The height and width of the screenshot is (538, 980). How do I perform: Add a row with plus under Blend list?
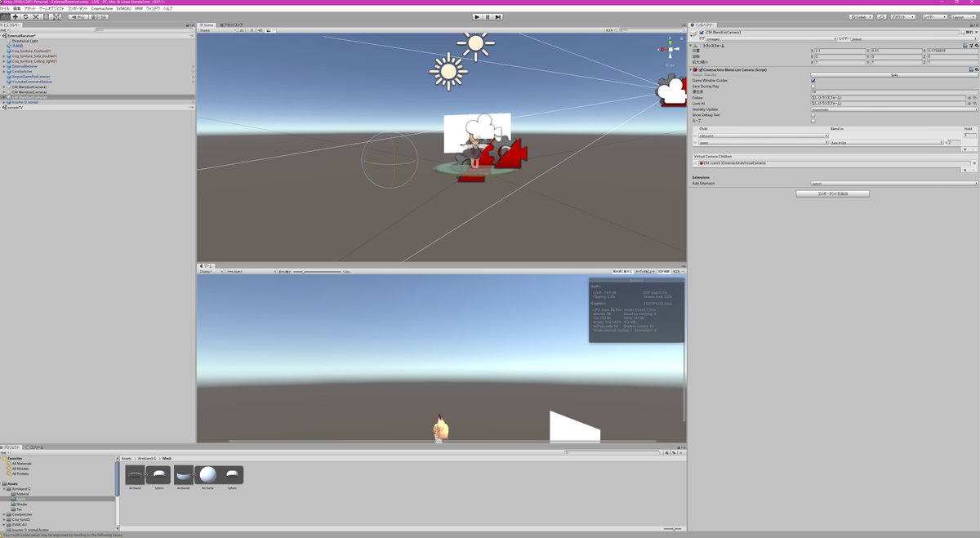point(964,149)
